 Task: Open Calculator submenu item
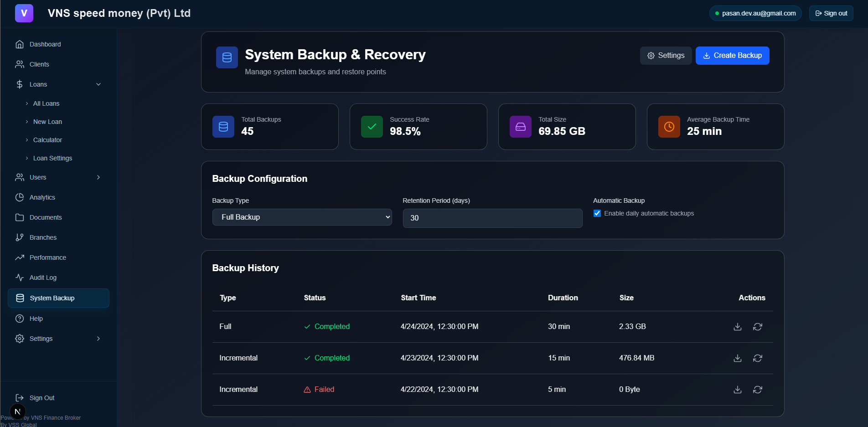point(47,140)
